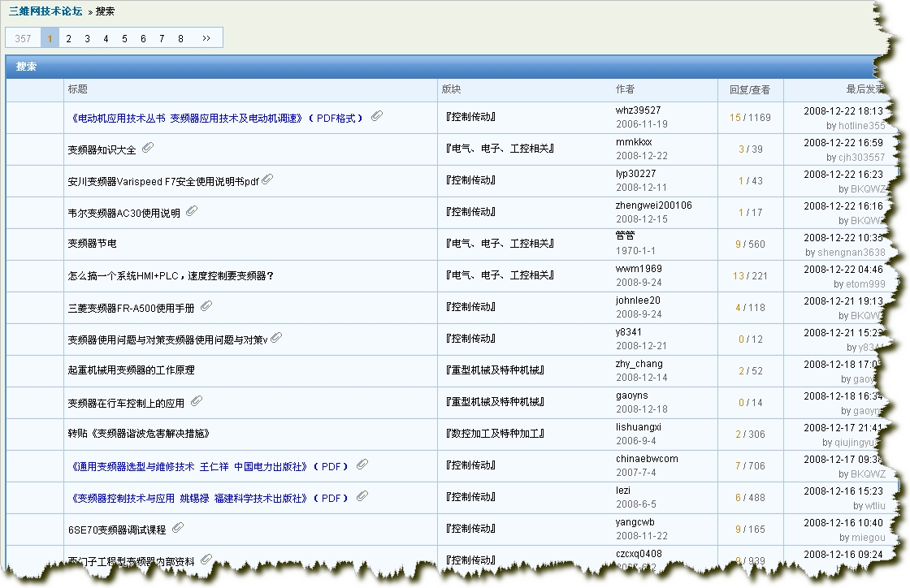Open thread 转贴《变频器谐波危害解决措施》

pos(139,434)
